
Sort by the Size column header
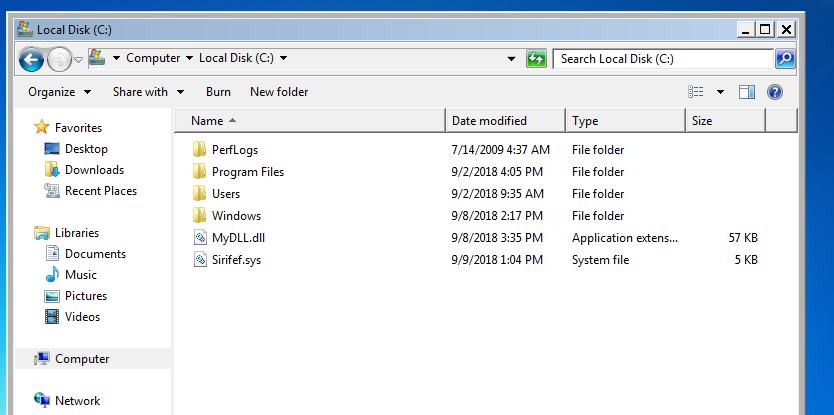click(726, 121)
